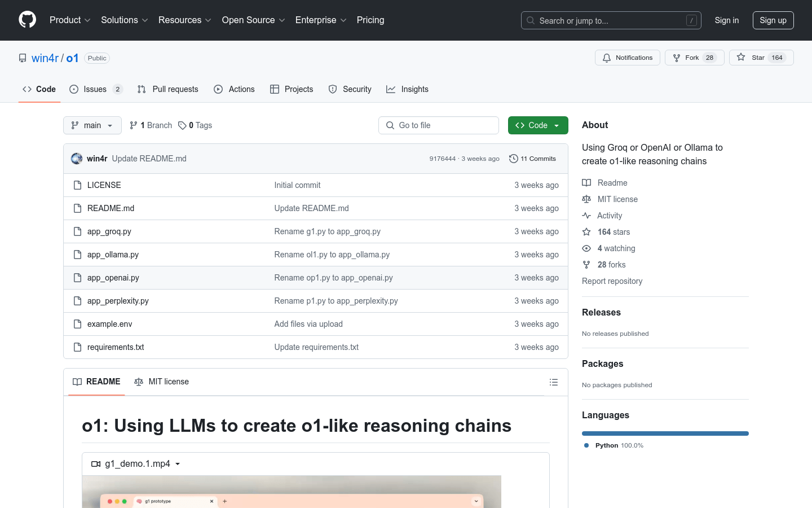Click the star icon beside 164 stars
This screenshot has height=508, width=812.
tap(586, 232)
